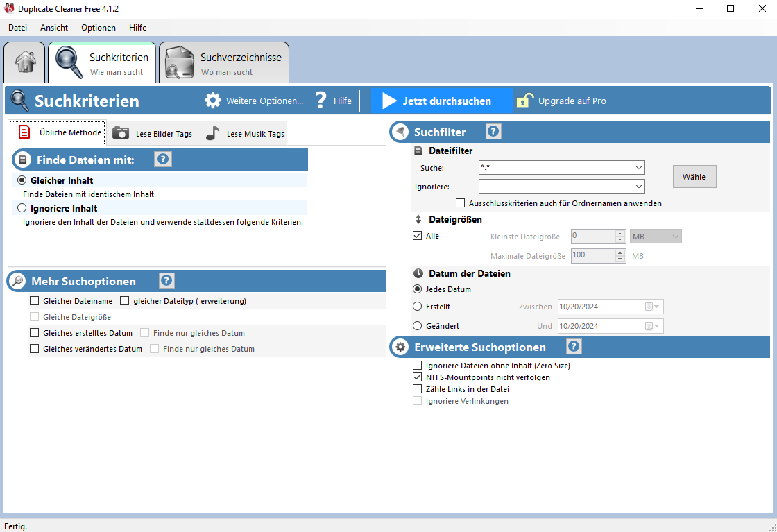
Task: Click the Mehr Suchoptionen help icon
Action: point(166,281)
